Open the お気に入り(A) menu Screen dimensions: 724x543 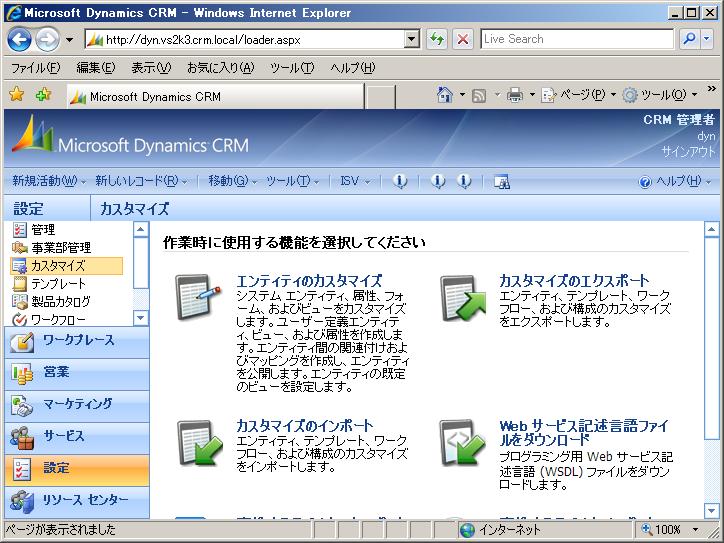click(220, 68)
